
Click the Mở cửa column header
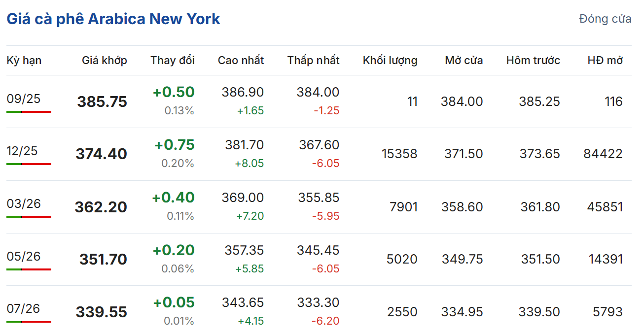tap(464, 61)
